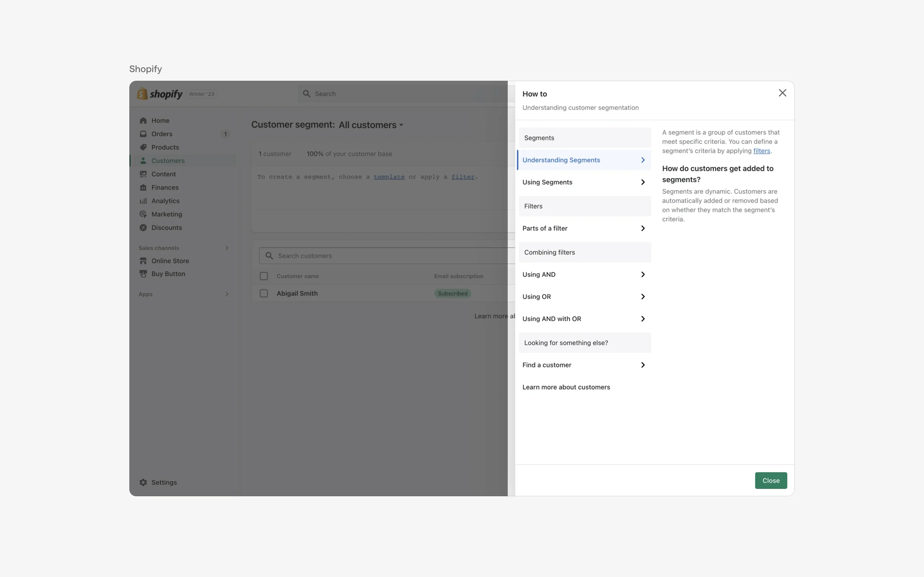Select the Finances bank icon
The image size is (924, 577).
[143, 187]
